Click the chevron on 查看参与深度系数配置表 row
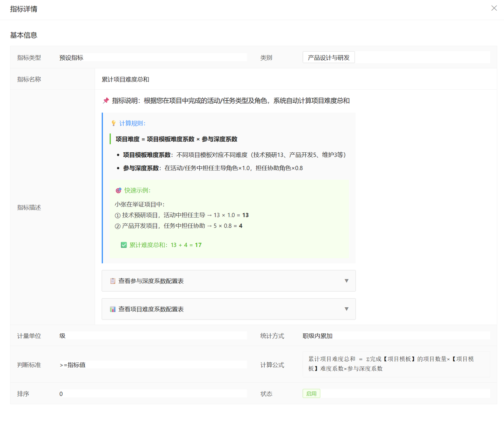The image size is (504, 423). click(x=346, y=281)
